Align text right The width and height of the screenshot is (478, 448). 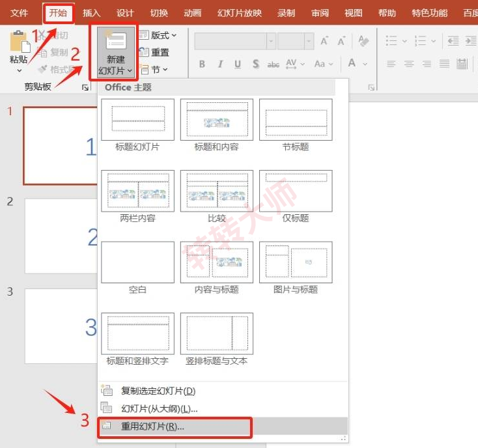[427, 64]
